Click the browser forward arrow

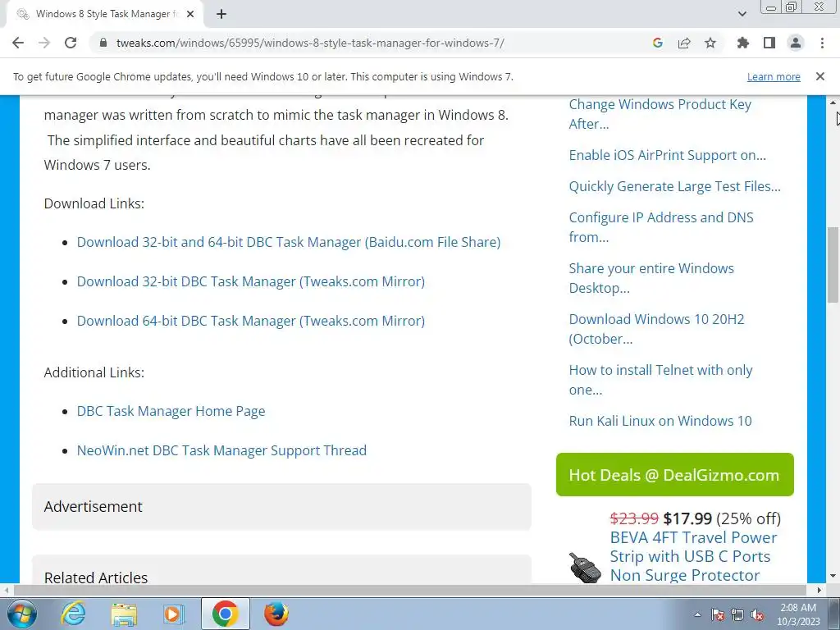[x=44, y=43]
